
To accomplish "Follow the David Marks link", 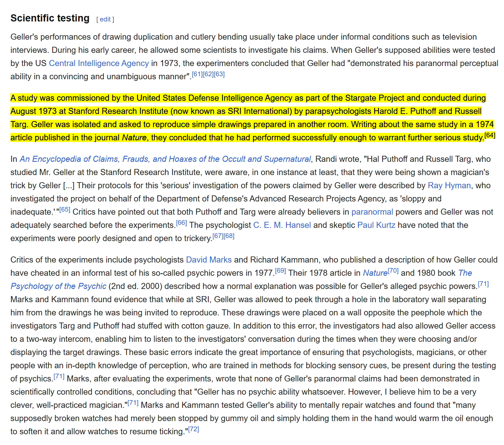I will [x=209, y=260].
